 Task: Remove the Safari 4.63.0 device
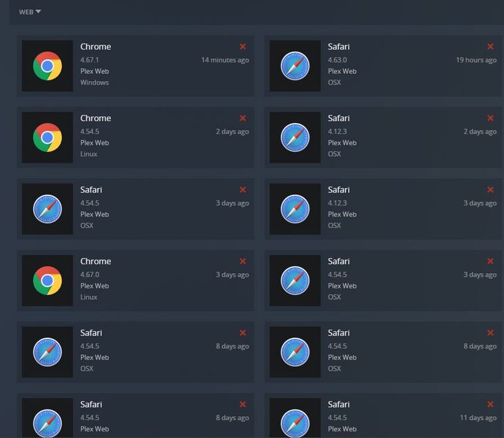pos(490,47)
